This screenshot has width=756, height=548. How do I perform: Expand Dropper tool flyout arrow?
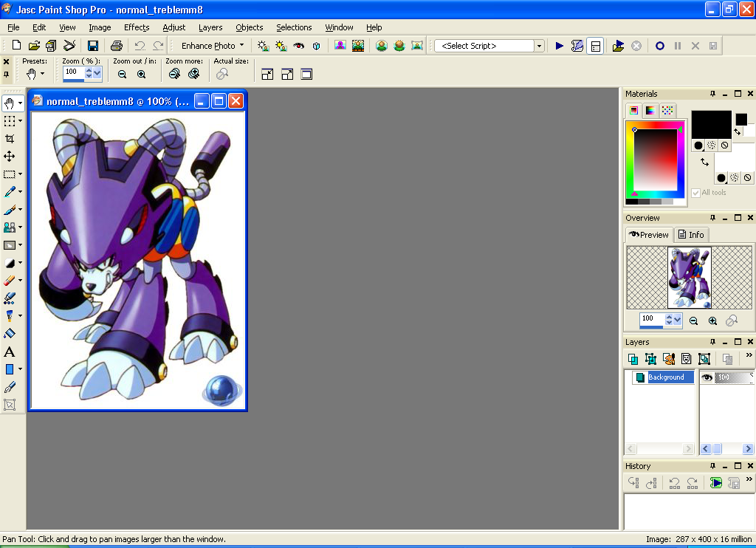pos(20,191)
